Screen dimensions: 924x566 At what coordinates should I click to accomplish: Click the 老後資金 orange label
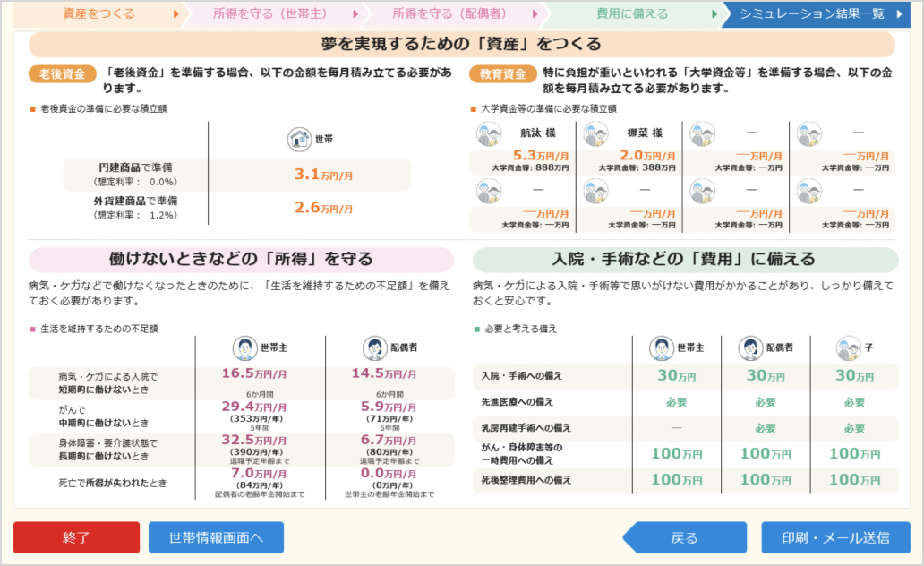click(x=62, y=73)
